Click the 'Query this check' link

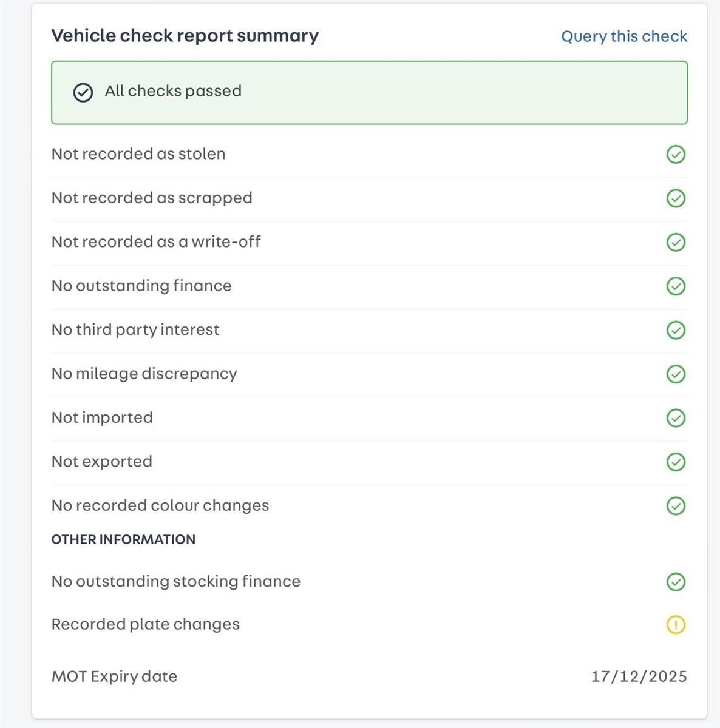624,36
